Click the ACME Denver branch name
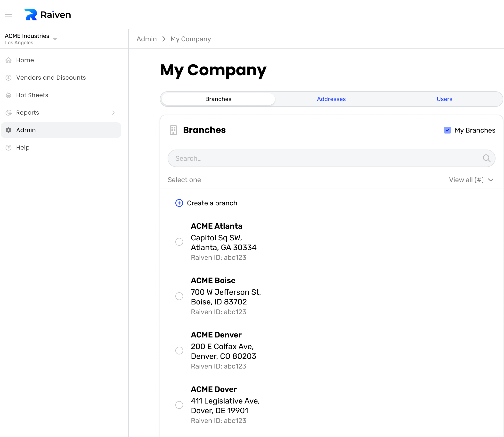The image size is (504, 437). tap(216, 335)
